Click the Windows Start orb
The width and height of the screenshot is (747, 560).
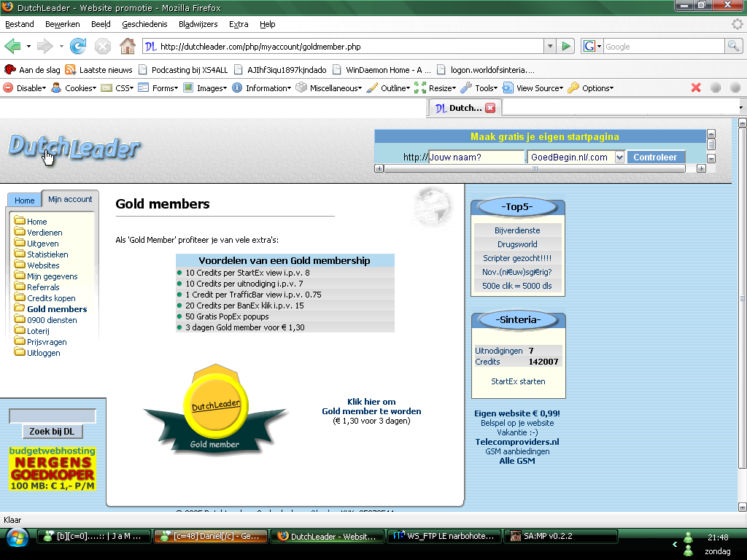coord(18,537)
